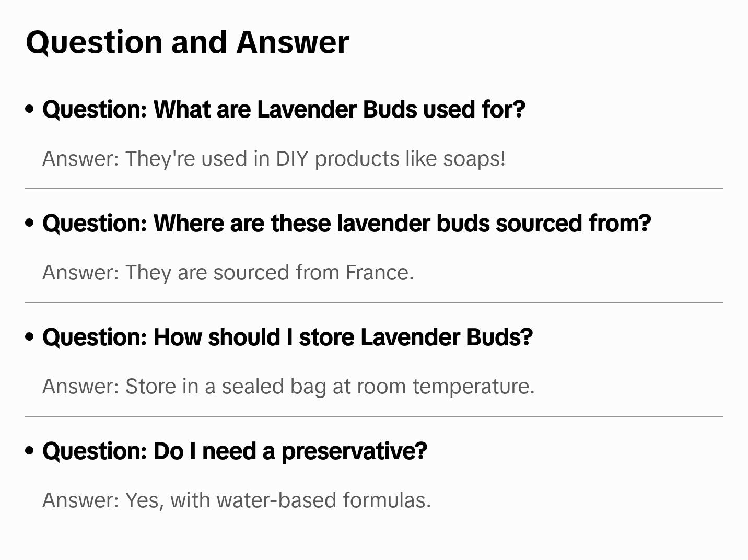Expand "Where are these lavender buds sourced from?"

coord(346,223)
